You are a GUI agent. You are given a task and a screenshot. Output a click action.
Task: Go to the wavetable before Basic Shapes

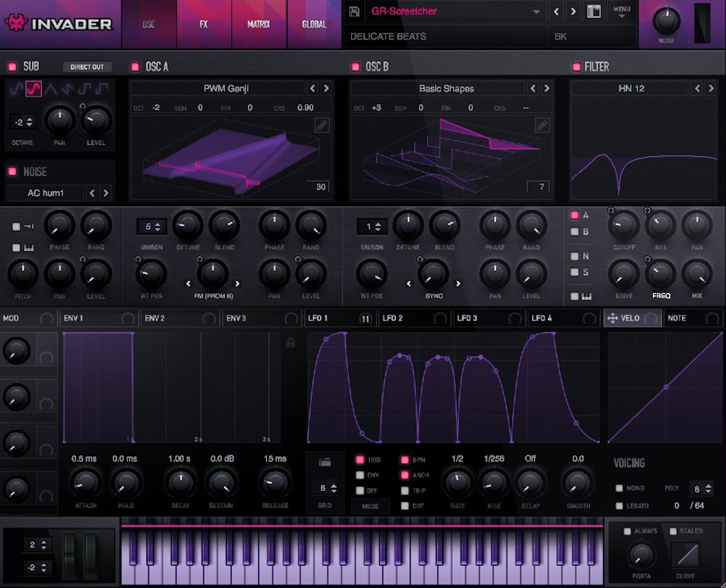click(x=533, y=88)
